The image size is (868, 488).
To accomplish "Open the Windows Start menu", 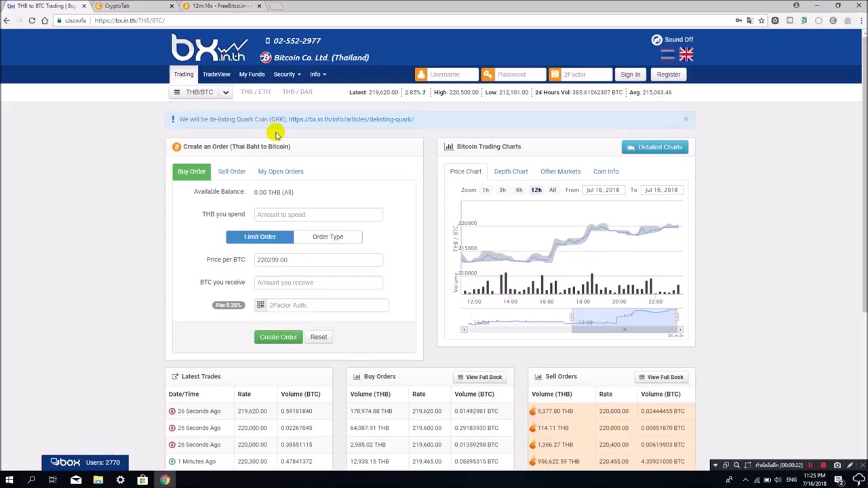I will coord(9,480).
